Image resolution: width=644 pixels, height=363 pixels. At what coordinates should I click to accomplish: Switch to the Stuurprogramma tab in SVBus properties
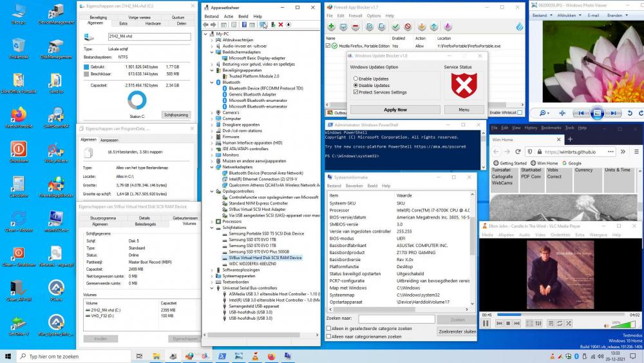tap(103, 218)
